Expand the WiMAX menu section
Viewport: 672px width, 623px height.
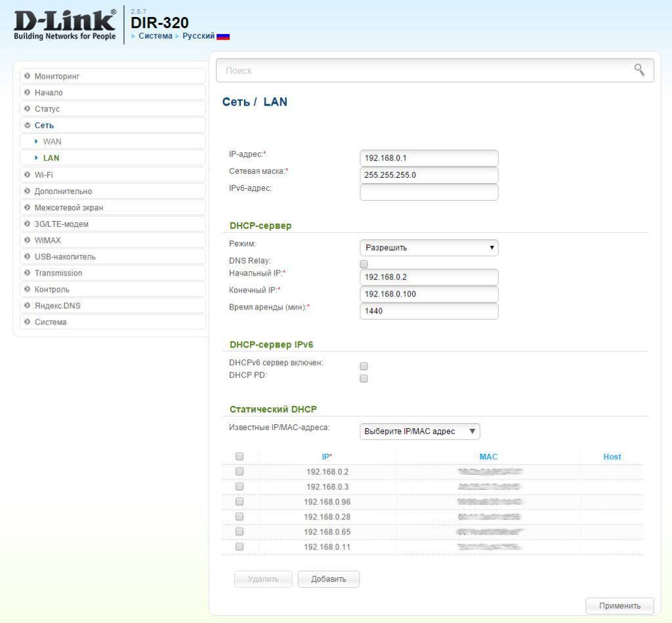[x=113, y=240]
